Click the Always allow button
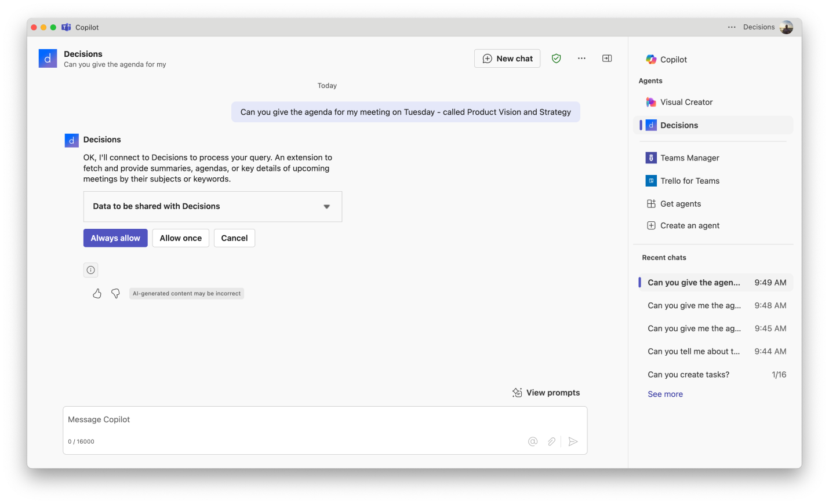The height and width of the screenshot is (504, 829). (115, 238)
